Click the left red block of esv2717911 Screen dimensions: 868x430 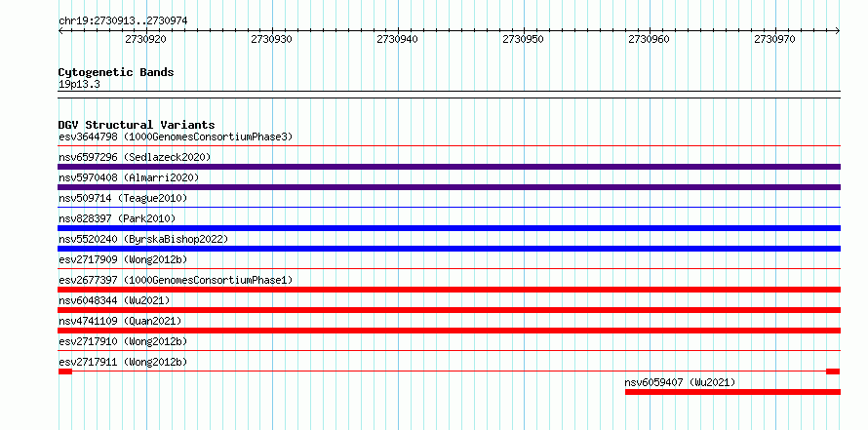(x=65, y=371)
